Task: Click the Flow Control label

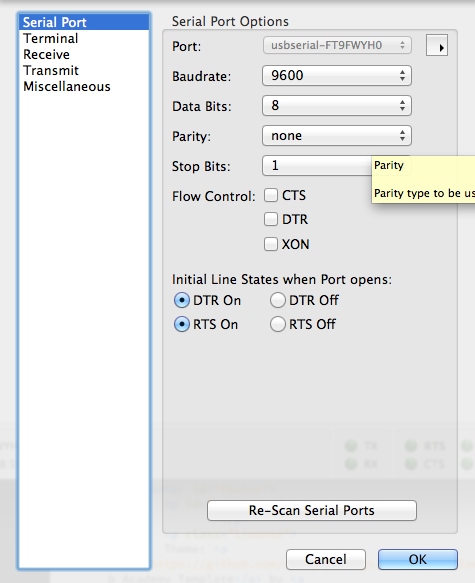Action: coord(214,196)
